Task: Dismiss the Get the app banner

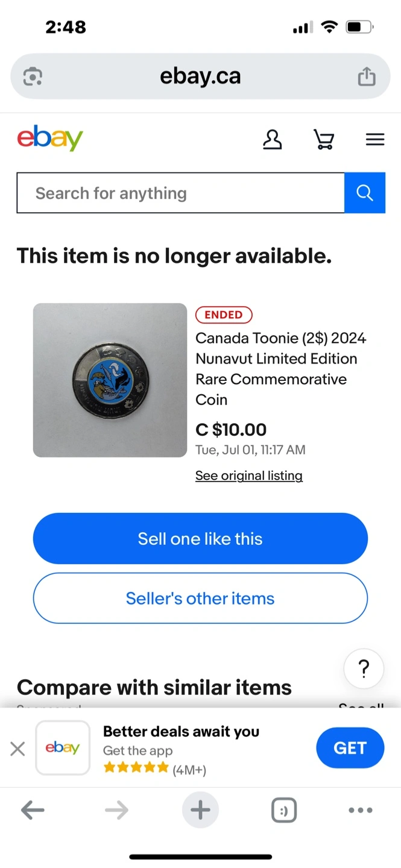Action: [x=18, y=749]
